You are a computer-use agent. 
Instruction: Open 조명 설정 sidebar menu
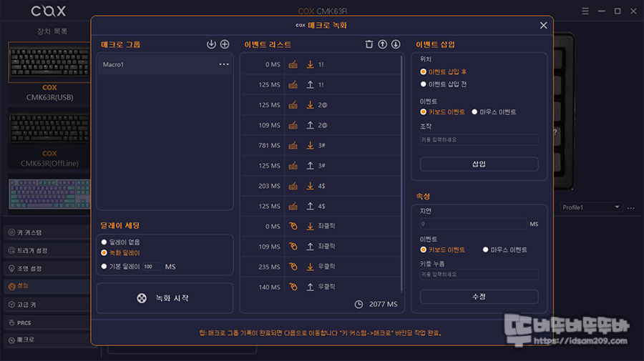47,269
